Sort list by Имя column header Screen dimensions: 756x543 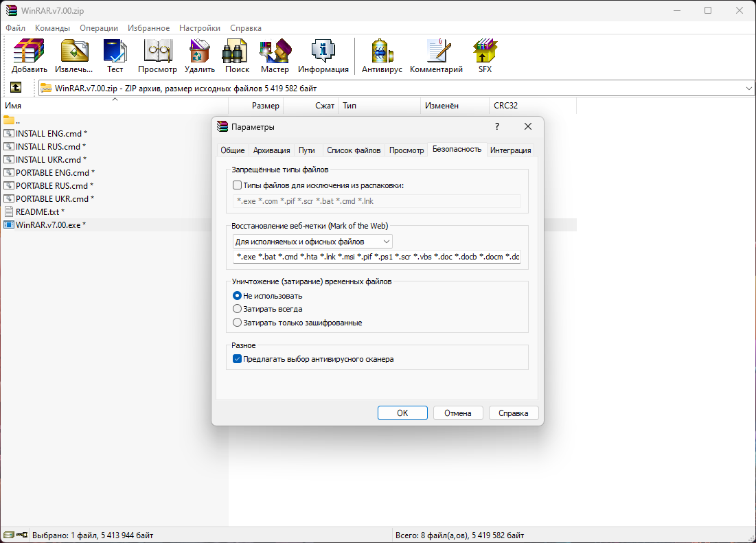point(114,106)
